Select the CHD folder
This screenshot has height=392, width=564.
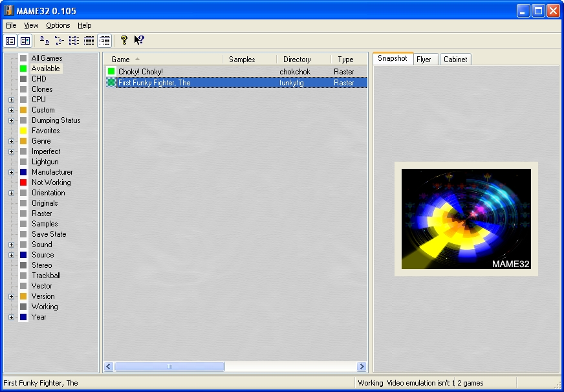[x=39, y=79]
